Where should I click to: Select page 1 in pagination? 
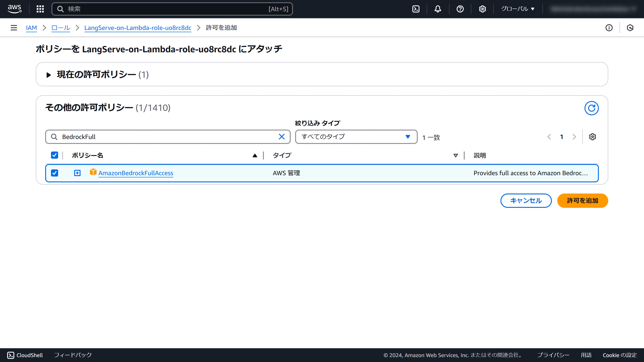coord(561,137)
